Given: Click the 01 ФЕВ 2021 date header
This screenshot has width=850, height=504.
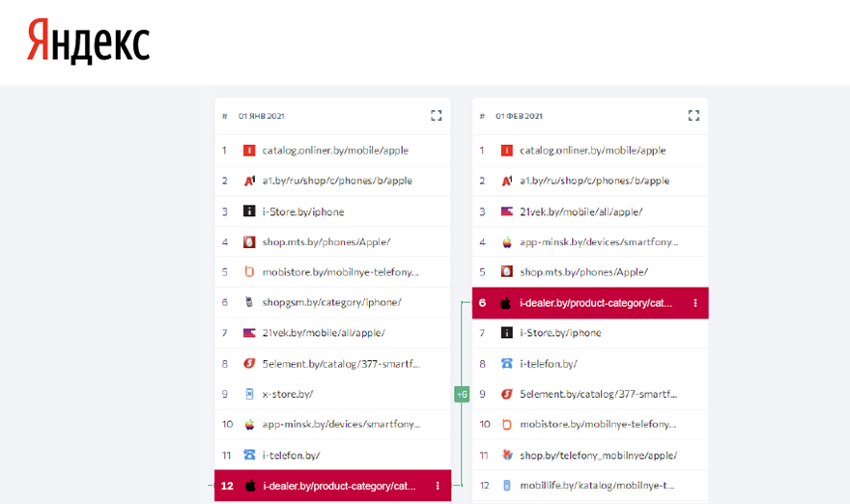Looking at the screenshot, I should [519, 116].
